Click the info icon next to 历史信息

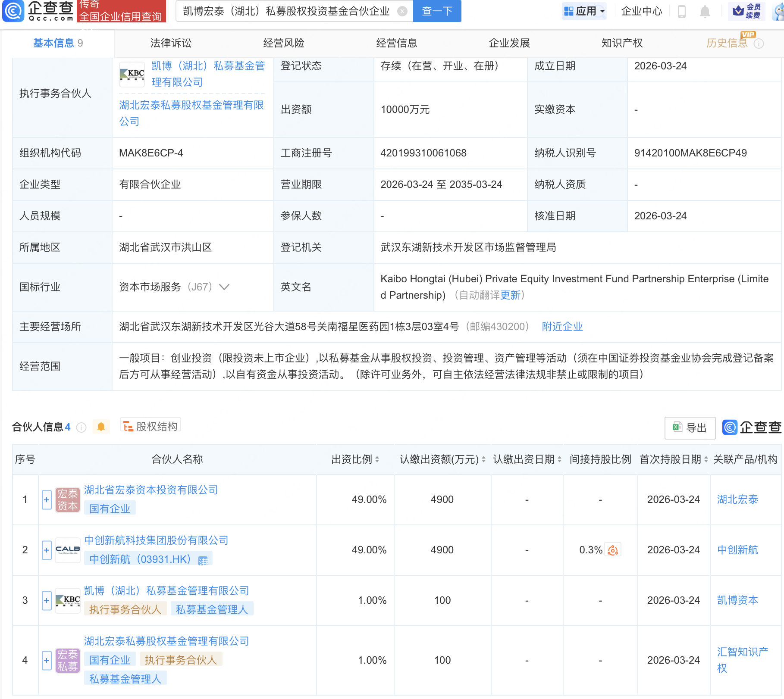[760, 43]
